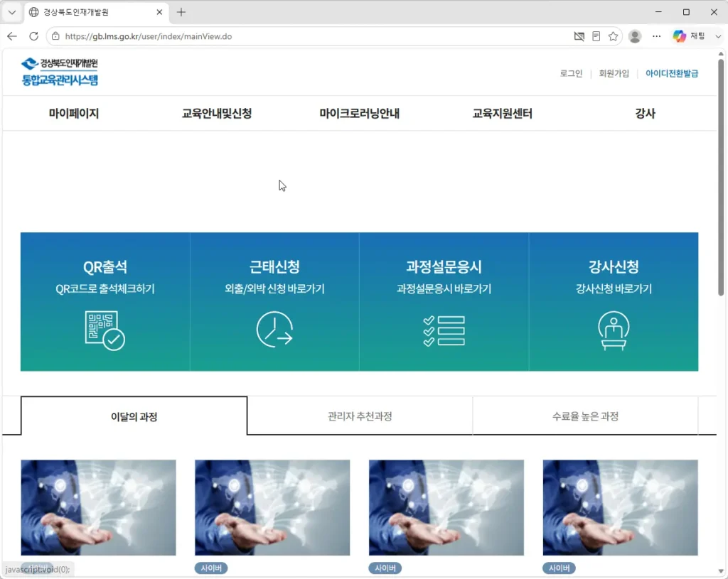Screen dimensions: 728x579
Task: Click the 근태신청 heading
Action: point(274,267)
